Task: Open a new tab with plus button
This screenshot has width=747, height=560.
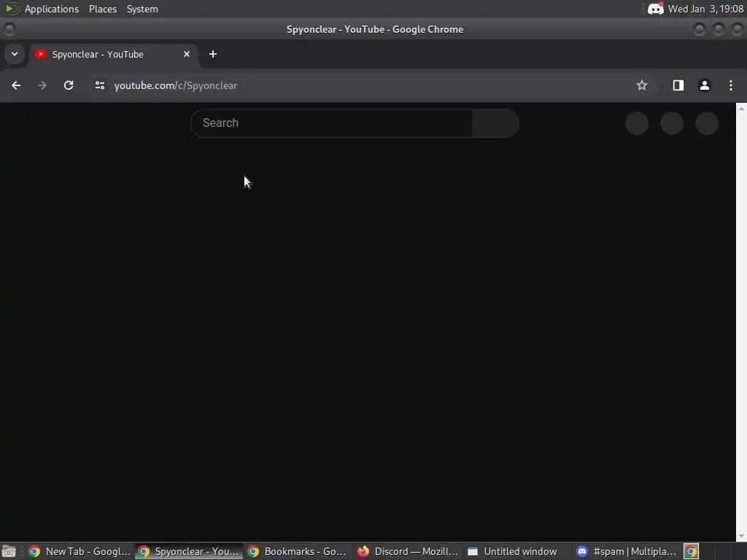Action: point(213,54)
